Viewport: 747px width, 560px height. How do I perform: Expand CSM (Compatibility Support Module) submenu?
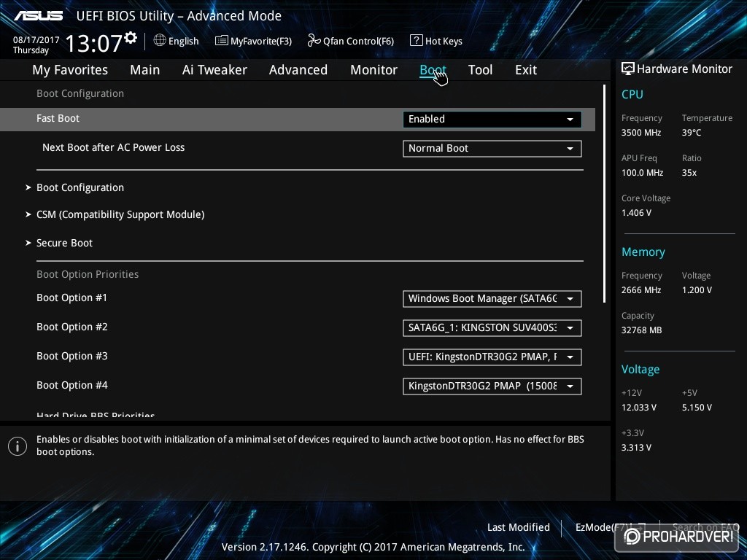(120, 215)
